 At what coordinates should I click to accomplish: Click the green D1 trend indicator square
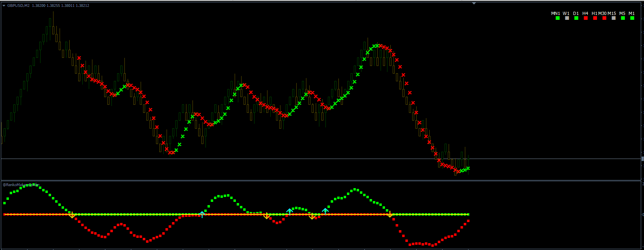(x=576, y=18)
